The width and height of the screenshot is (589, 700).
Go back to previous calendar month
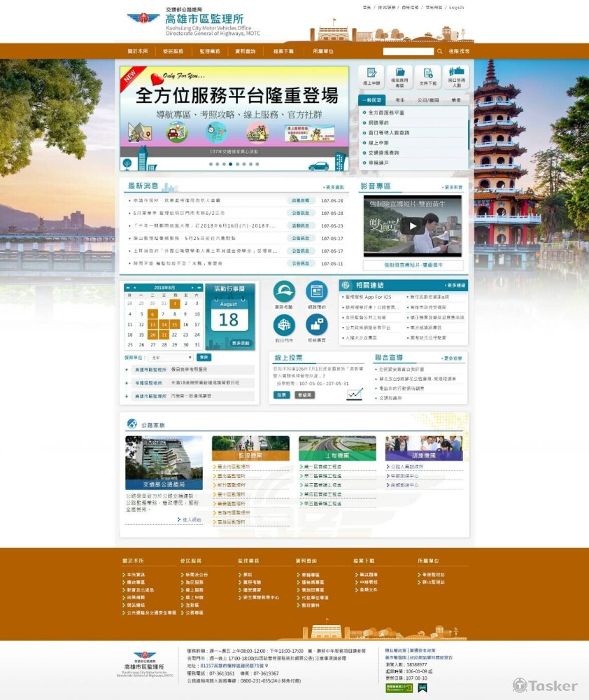pyautogui.click(x=134, y=287)
